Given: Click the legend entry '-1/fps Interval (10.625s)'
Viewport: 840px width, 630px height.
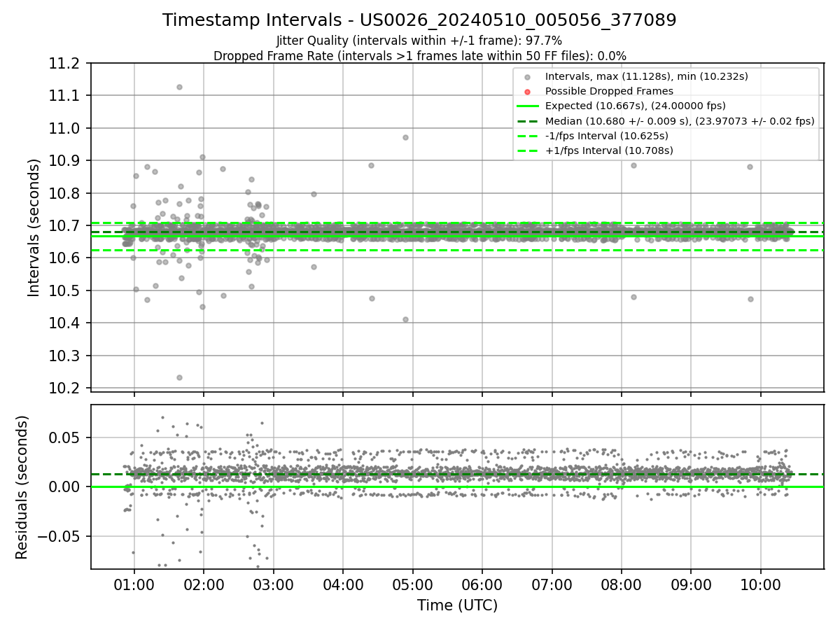Looking at the screenshot, I should (607, 135).
